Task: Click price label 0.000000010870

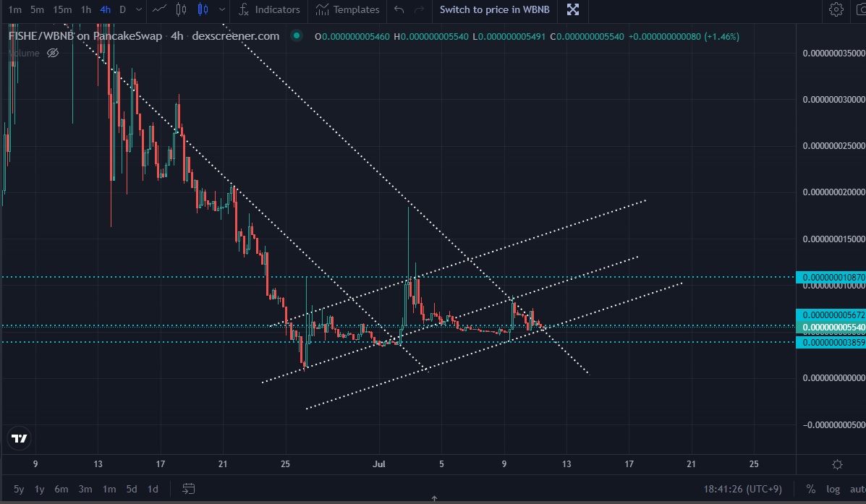Action: point(831,277)
